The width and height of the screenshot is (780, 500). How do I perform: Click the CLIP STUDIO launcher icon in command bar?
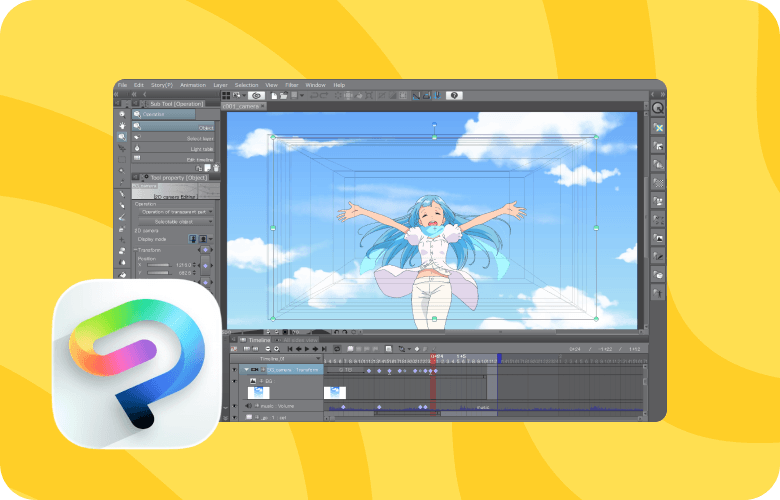click(256, 96)
